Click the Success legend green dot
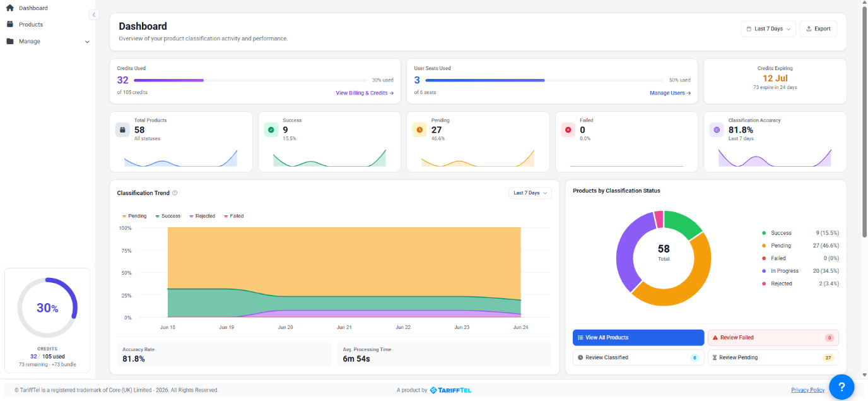868x401 pixels. coord(764,233)
